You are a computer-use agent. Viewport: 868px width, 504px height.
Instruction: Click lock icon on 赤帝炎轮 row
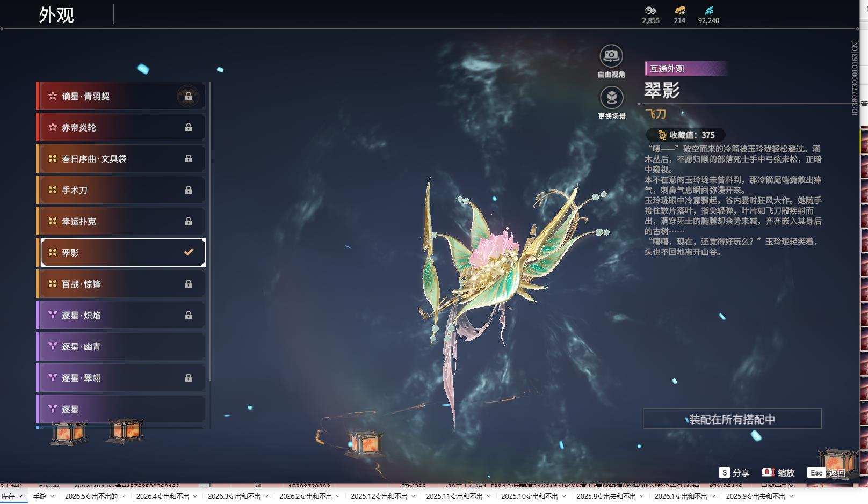(189, 127)
